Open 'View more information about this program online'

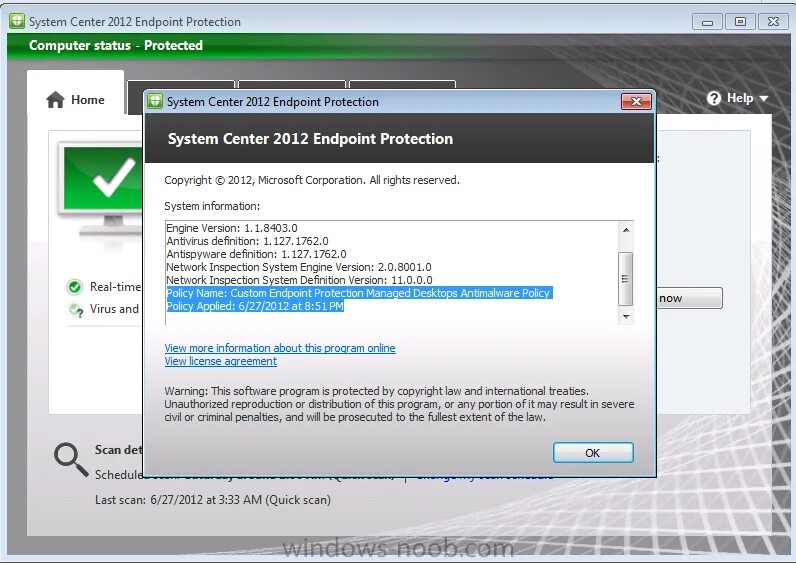(x=280, y=348)
